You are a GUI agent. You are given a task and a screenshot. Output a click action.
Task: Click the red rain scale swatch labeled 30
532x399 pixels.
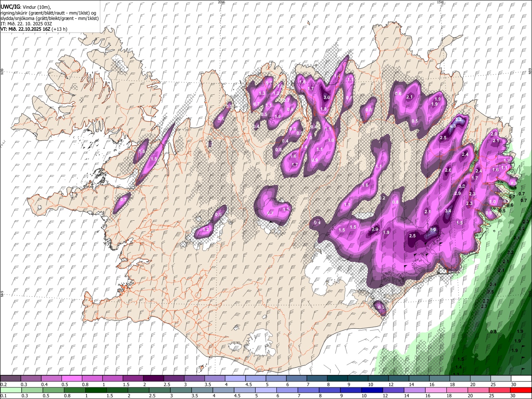click(x=520, y=390)
